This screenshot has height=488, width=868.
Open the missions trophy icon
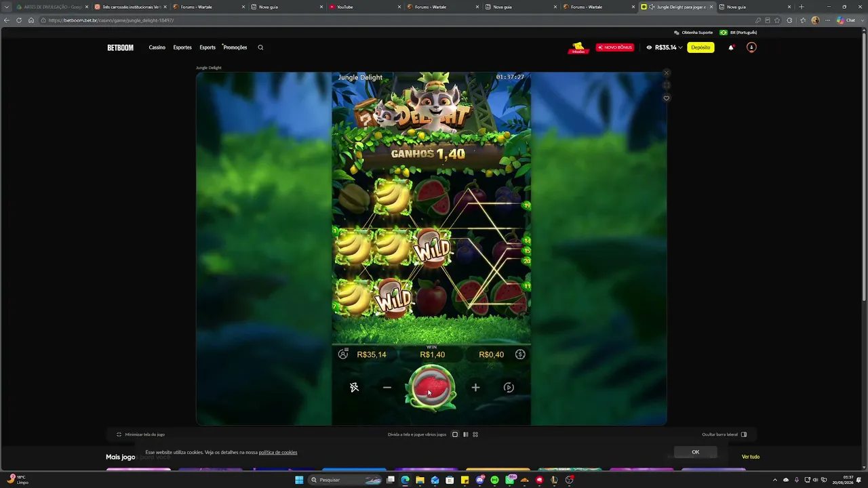pos(578,47)
